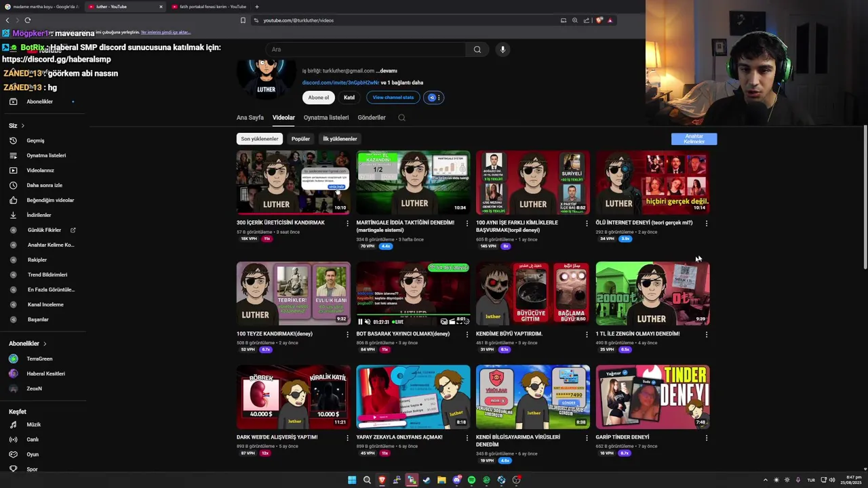
Task: Switch to Oynatma listeleri channel tab
Action: click(x=326, y=117)
